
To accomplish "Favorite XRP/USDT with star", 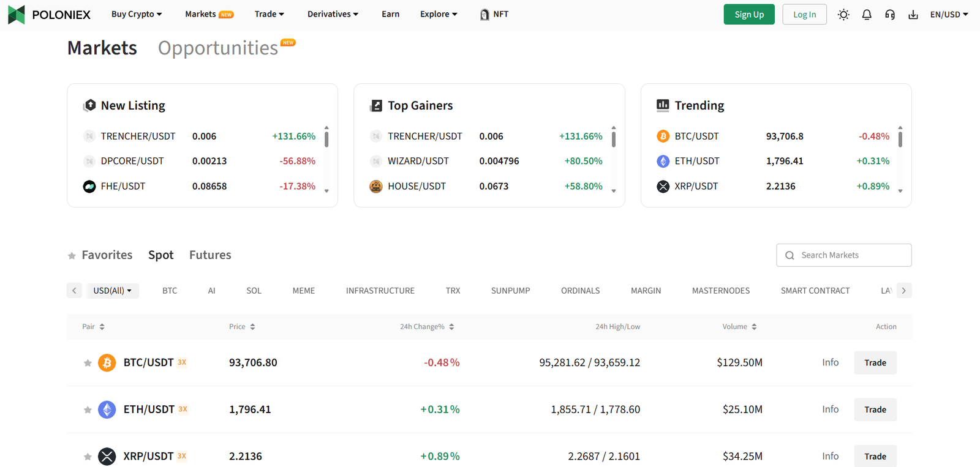I will [x=88, y=457].
